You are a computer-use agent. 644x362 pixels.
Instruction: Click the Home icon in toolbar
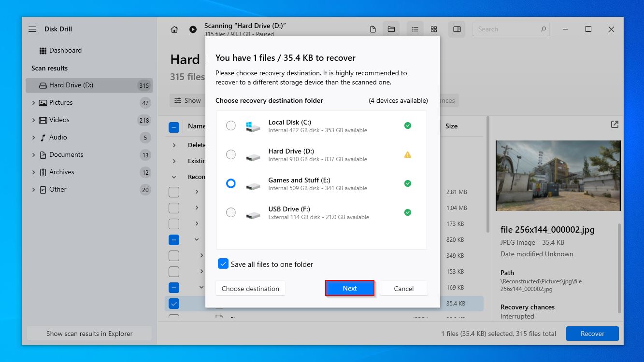click(174, 29)
